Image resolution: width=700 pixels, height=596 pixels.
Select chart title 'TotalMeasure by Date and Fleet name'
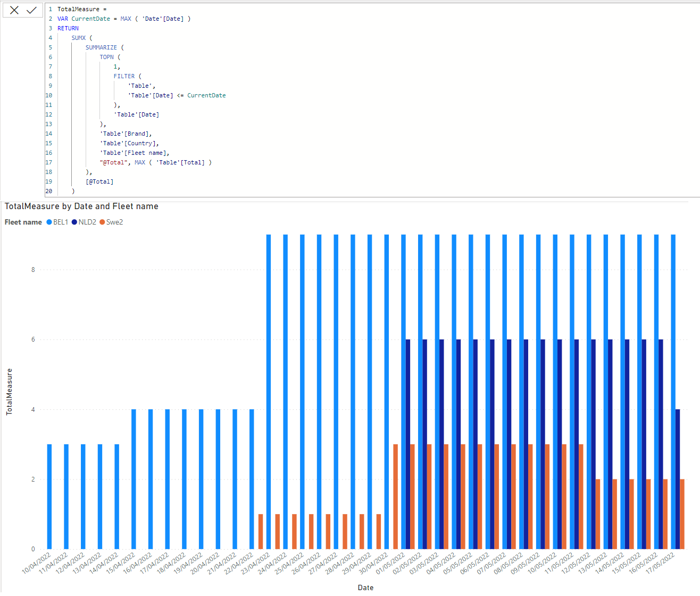point(81,206)
